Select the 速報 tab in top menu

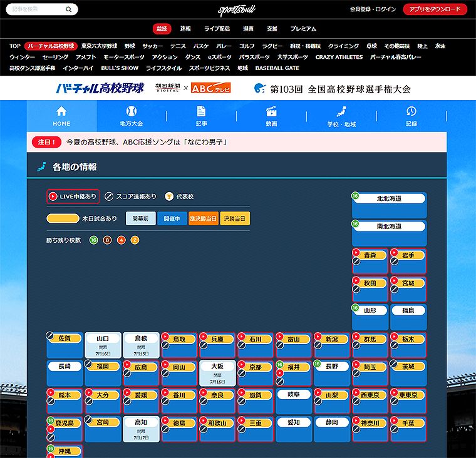[x=185, y=29]
